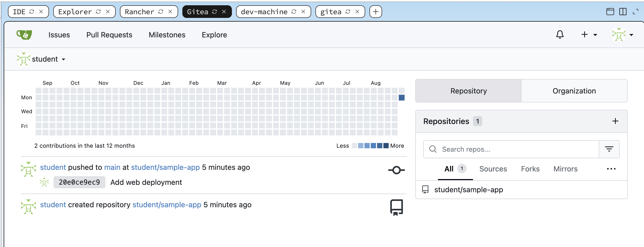The width and height of the screenshot is (644, 247).
Task: Click student avatar in created repository row
Action: point(28,207)
